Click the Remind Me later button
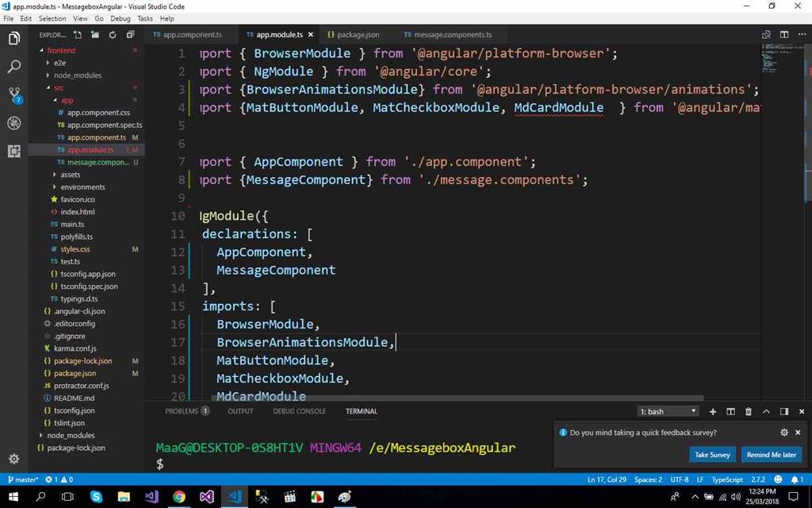 point(771,455)
